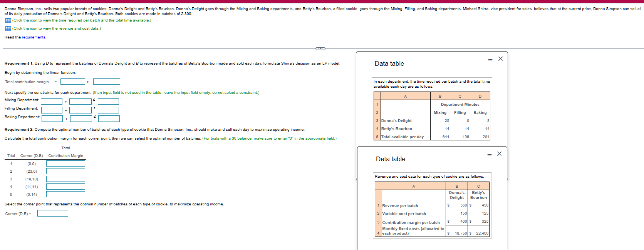Screen dimensions: 644x250
Task: Click the lower 'Data table' title
Action: [x=391, y=159]
